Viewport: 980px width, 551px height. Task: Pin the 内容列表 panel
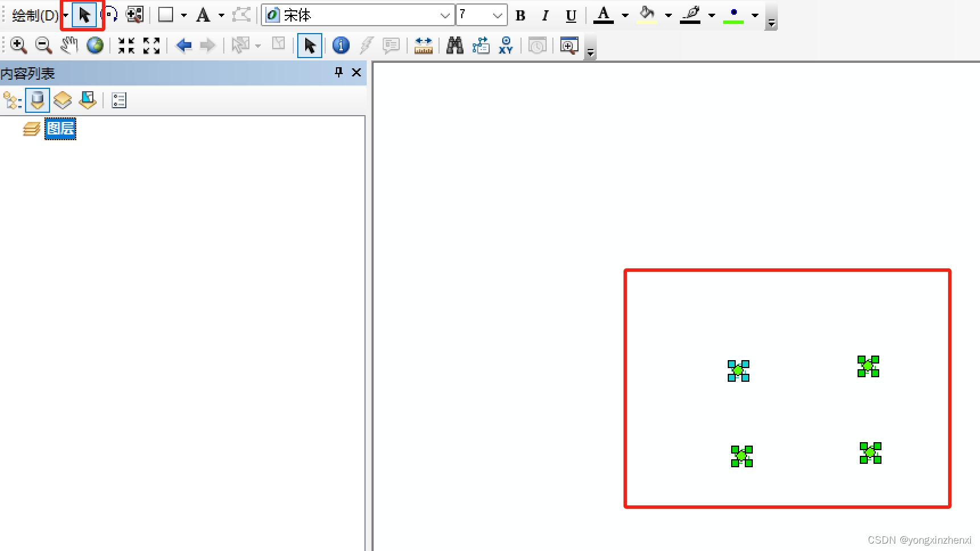(x=339, y=72)
